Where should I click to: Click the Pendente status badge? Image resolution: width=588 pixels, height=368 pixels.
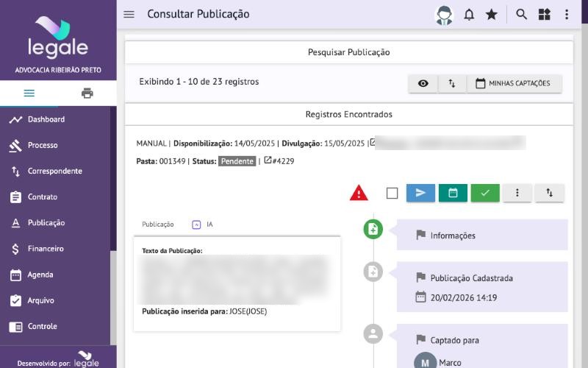(237, 161)
